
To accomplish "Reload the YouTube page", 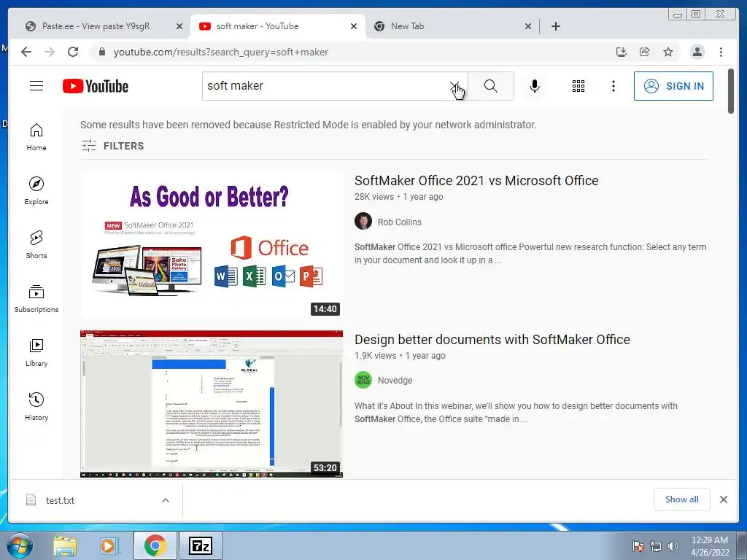I will (x=73, y=52).
